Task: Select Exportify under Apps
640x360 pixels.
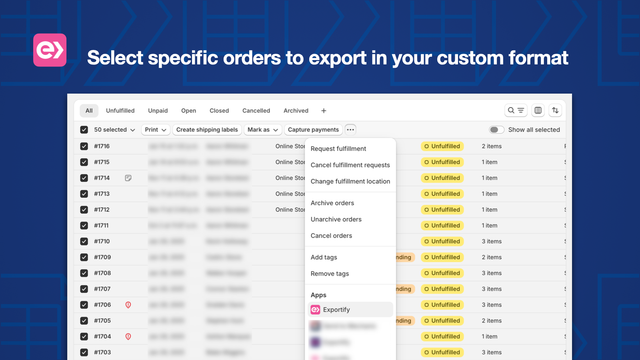Action: (x=350, y=310)
